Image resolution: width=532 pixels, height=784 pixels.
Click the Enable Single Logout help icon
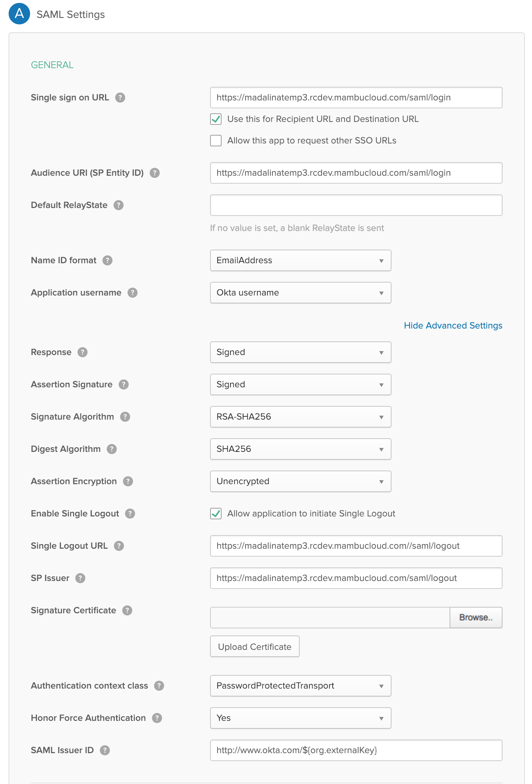pyautogui.click(x=130, y=513)
